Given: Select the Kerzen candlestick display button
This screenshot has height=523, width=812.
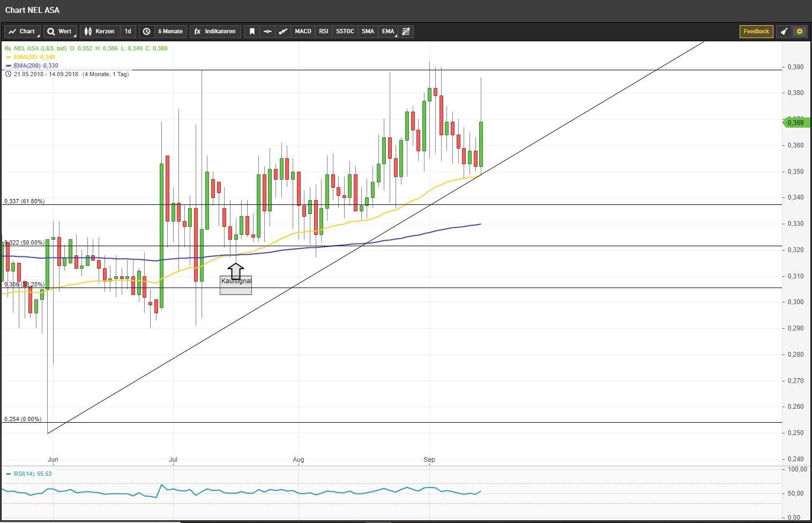Looking at the screenshot, I should pos(100,32).
